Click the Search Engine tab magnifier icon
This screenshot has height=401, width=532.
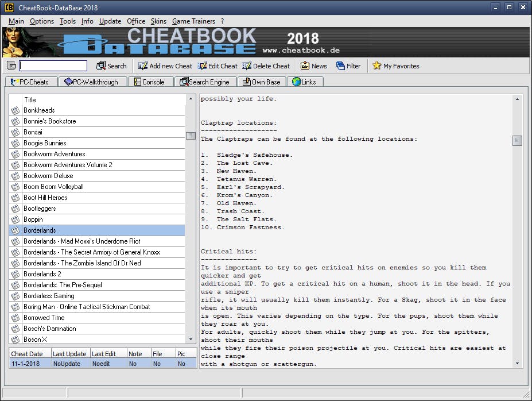(184, 82)
